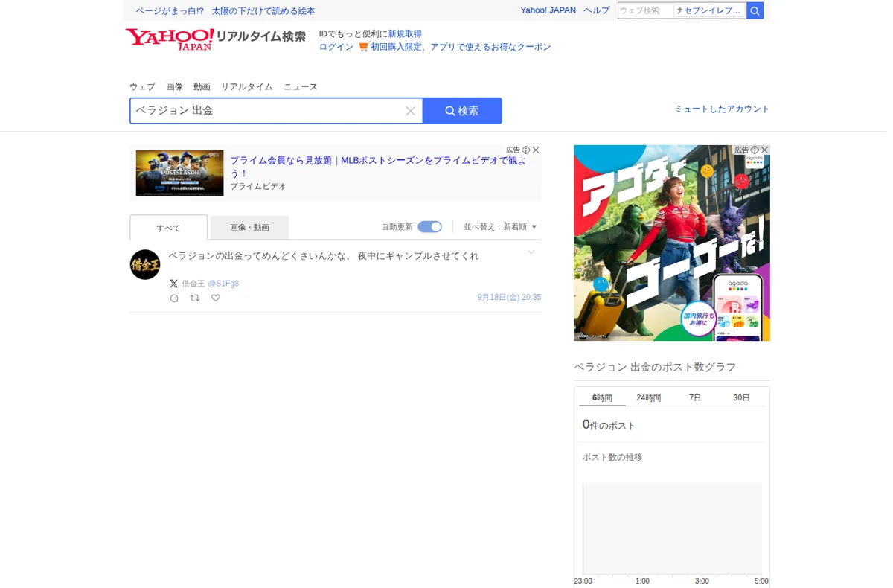Open 画像 search category
893x588 pixels.
[x=174, y=87]
